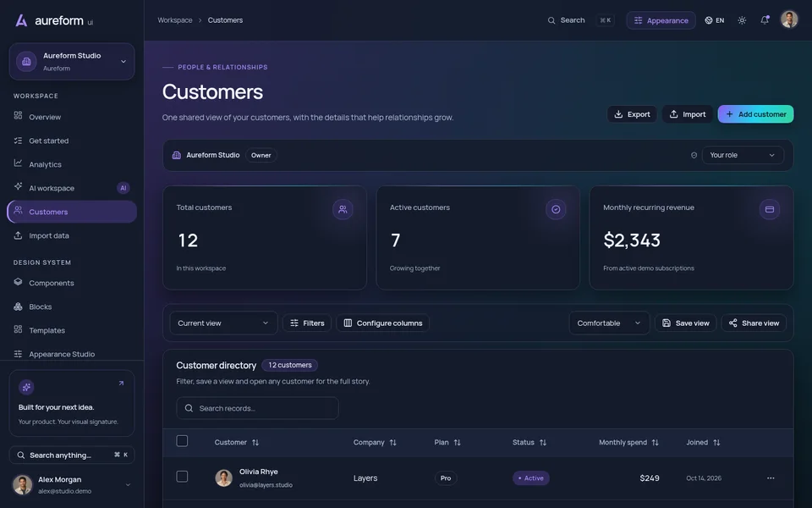This screenshot has width=812, height=508.
Task: Click the Workspace breadcrumb link
Action: [174, 20]
